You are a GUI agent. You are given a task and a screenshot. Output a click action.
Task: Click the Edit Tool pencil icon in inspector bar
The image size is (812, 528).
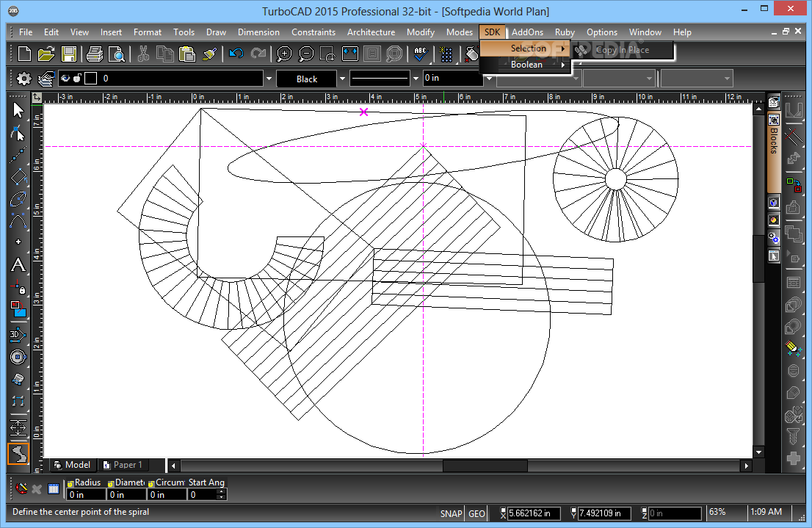pos(22,488)
